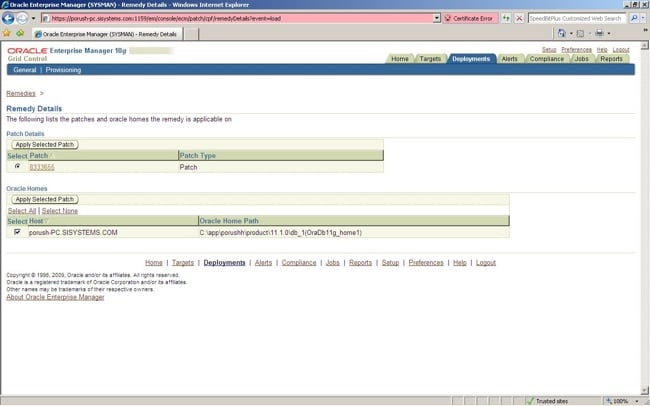Click the address bar URL field
Image resolution: width=650 pixels, height=406 pixels.
pyautogui.click(x=237, y=18)
